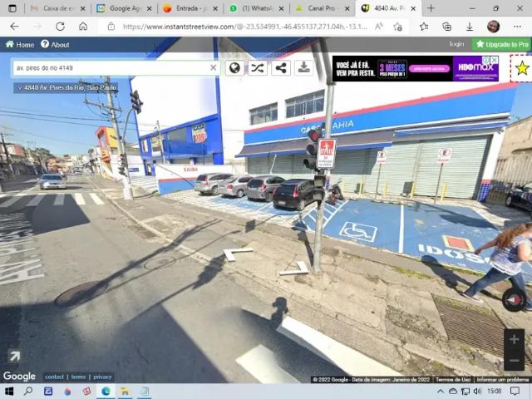Click the Termos de Uso link
The width and height of the screenshot is (532, 399).
[452, 380]
